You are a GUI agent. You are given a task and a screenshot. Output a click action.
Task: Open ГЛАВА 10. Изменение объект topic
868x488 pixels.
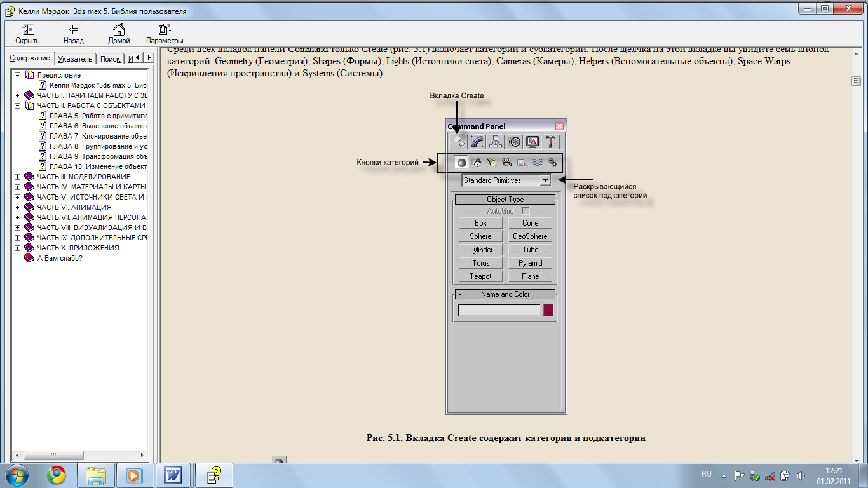[98, 166]
